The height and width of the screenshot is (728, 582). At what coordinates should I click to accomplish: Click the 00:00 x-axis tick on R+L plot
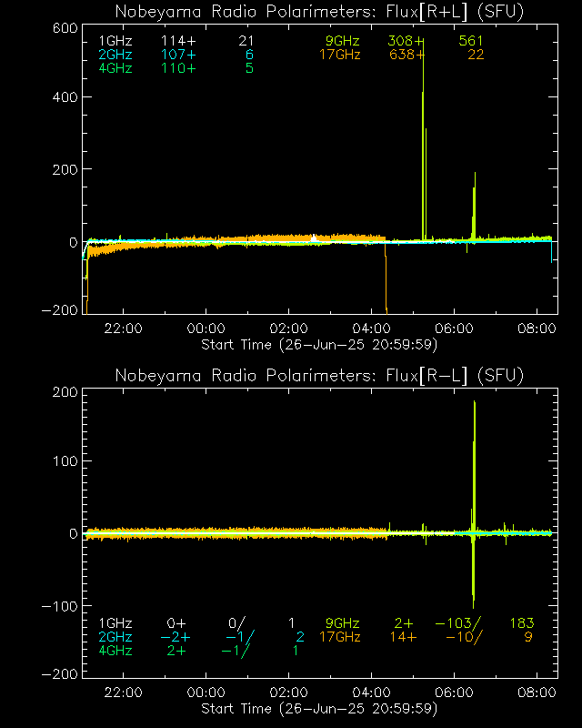(x=206, y=329)
